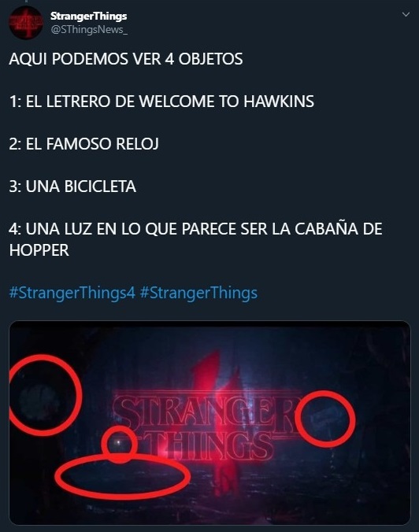Select the text AQUI PODEMOS VER 4 OBJETOS

point(126,59)
